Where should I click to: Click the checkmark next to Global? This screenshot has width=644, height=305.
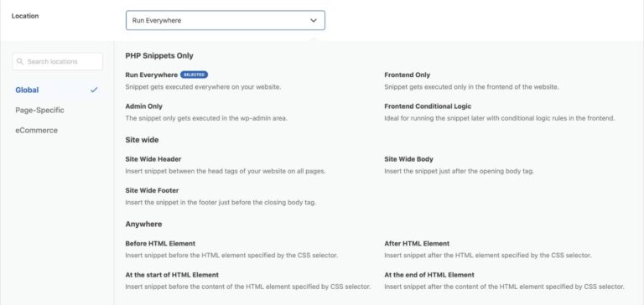(94, 90)
